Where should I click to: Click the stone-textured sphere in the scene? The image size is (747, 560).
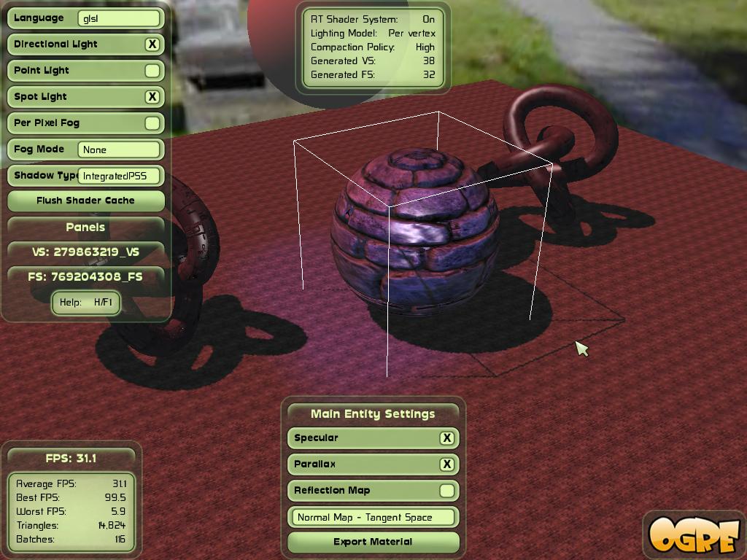pyautogui.click(x=415, y=231)
